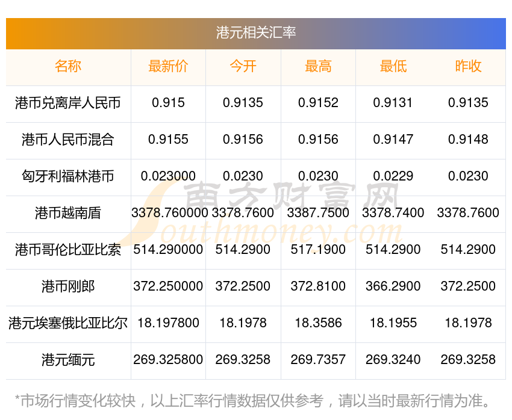Click latest price 0.915 for 港币兑离岸人民币

tap(168, 103)
